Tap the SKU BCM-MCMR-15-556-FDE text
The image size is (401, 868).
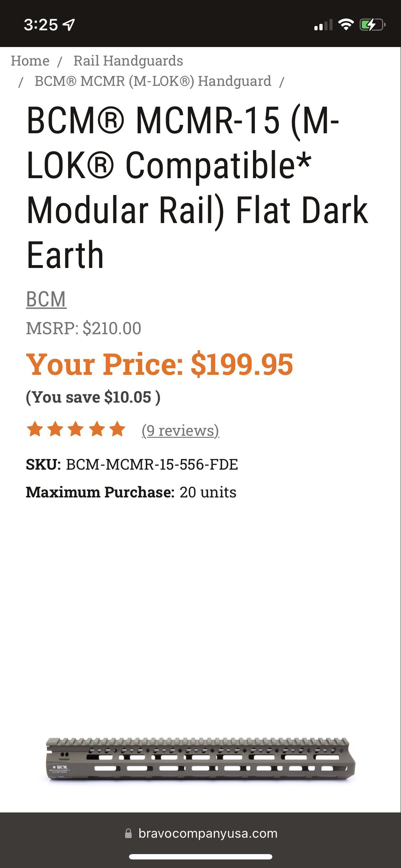[x=132, y=464]
